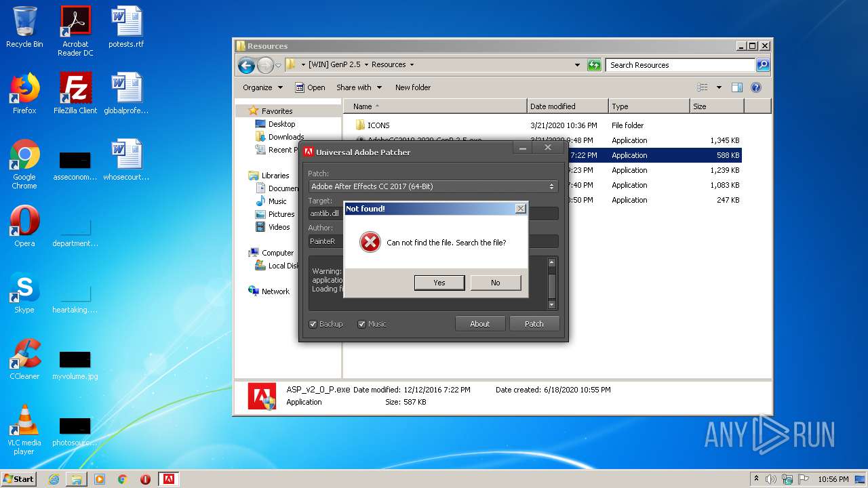Sort by the Size column header

click(717, 106)
